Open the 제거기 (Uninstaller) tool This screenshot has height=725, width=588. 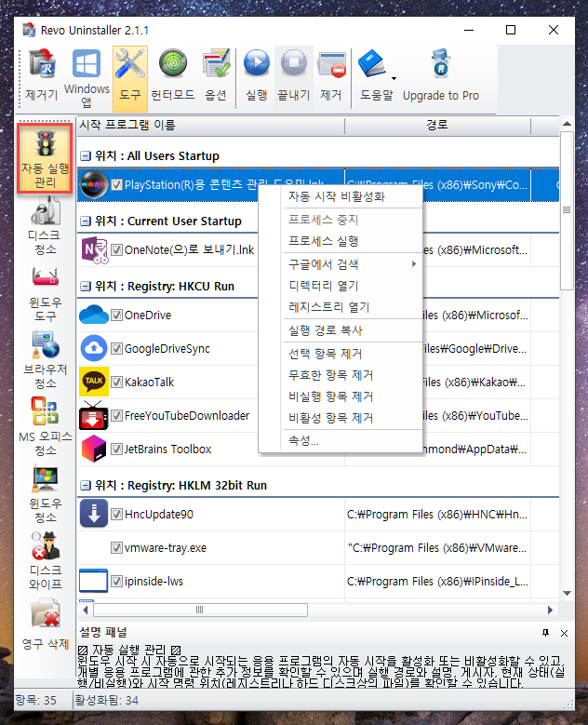point(42,76)
